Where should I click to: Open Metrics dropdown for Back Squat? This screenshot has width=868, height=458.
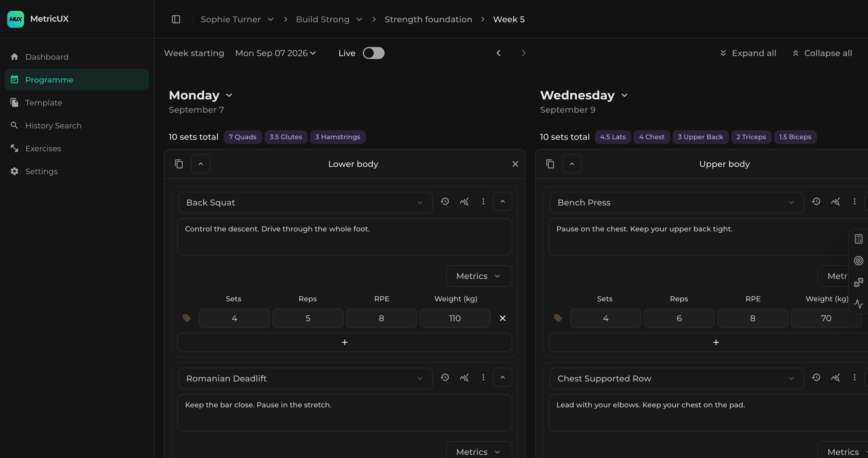click(479, 276)
